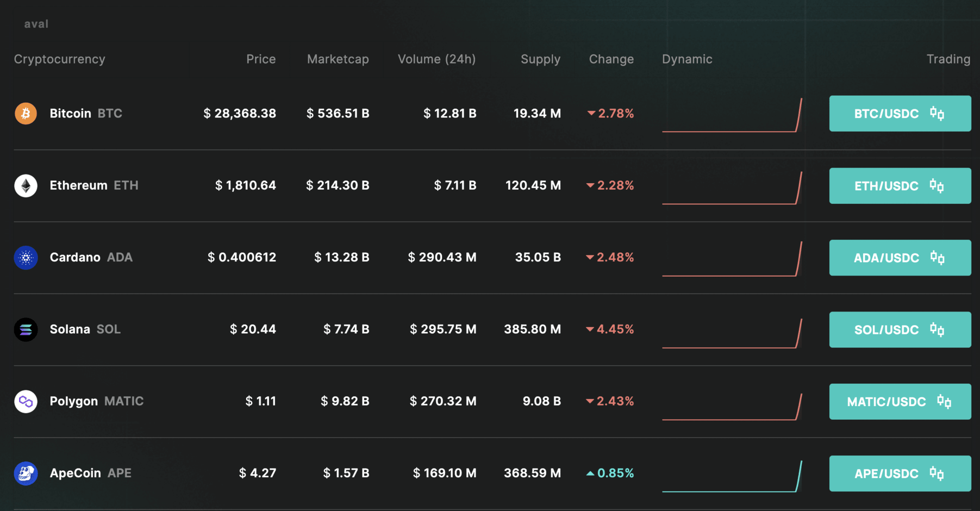Click the Polygon dynamic sparkline chart
Viewport: 980px width, 511px height.
pos(732,406)
